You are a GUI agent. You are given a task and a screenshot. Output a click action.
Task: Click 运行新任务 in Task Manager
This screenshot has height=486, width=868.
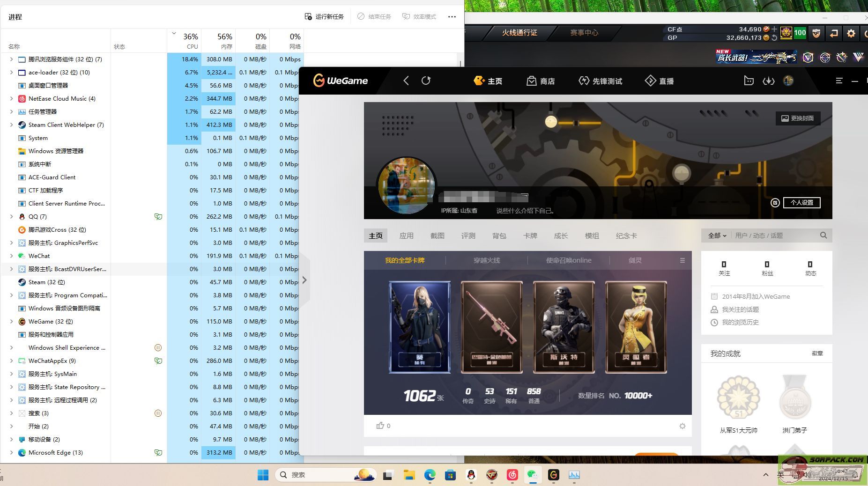[324, 17]
